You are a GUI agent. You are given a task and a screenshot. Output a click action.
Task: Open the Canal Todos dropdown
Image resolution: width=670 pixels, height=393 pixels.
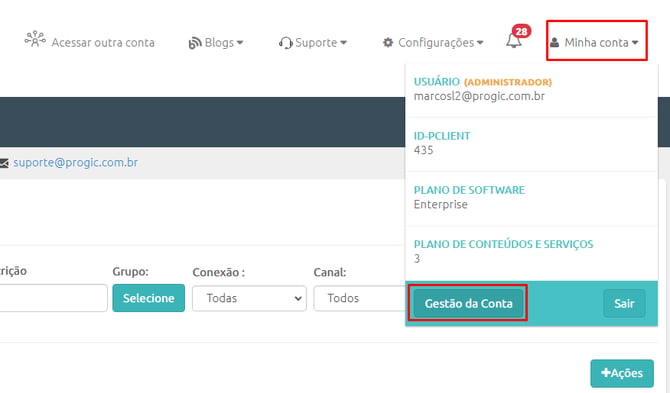359,298
